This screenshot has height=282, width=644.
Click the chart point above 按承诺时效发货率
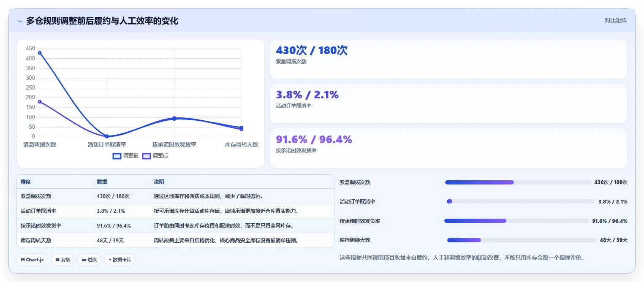(x=174, y=119)
